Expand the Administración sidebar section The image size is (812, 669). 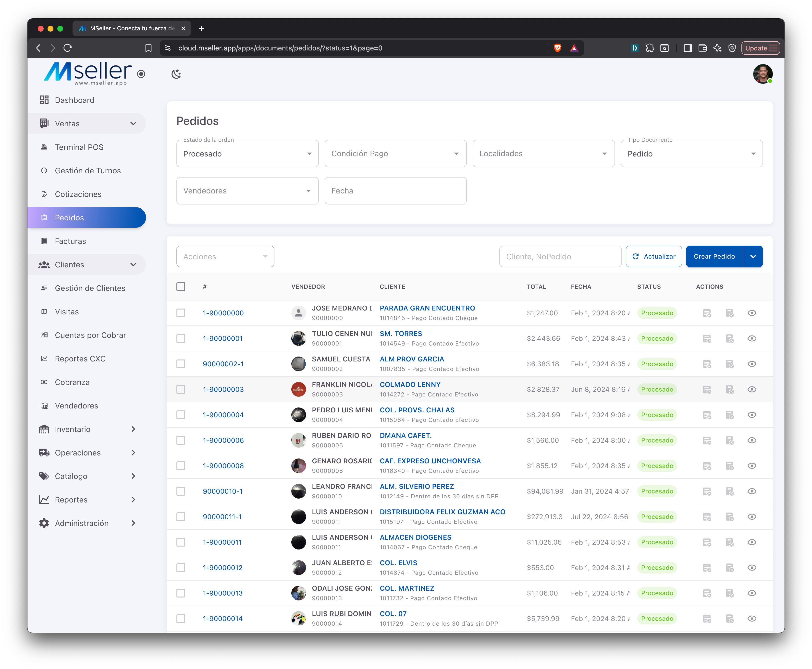pos(87,523)
